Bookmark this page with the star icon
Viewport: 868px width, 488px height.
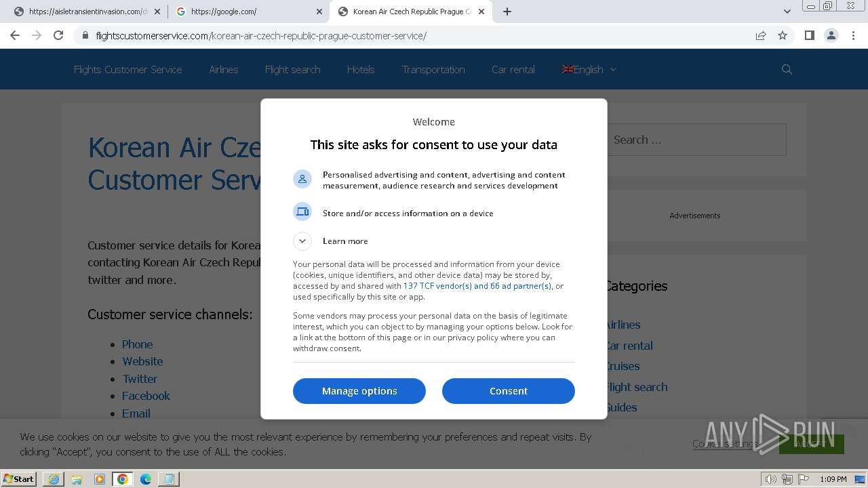click(783, 36)
